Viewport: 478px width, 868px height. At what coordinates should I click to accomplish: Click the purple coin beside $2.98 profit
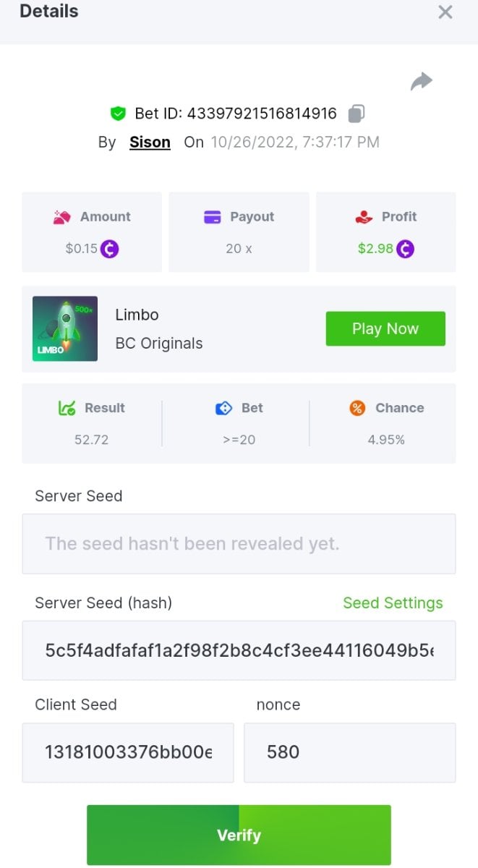(405, 249)
